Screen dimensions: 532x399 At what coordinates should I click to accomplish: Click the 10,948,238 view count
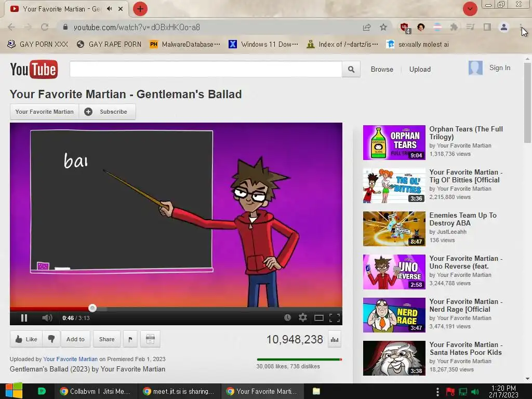coord(295,339)
